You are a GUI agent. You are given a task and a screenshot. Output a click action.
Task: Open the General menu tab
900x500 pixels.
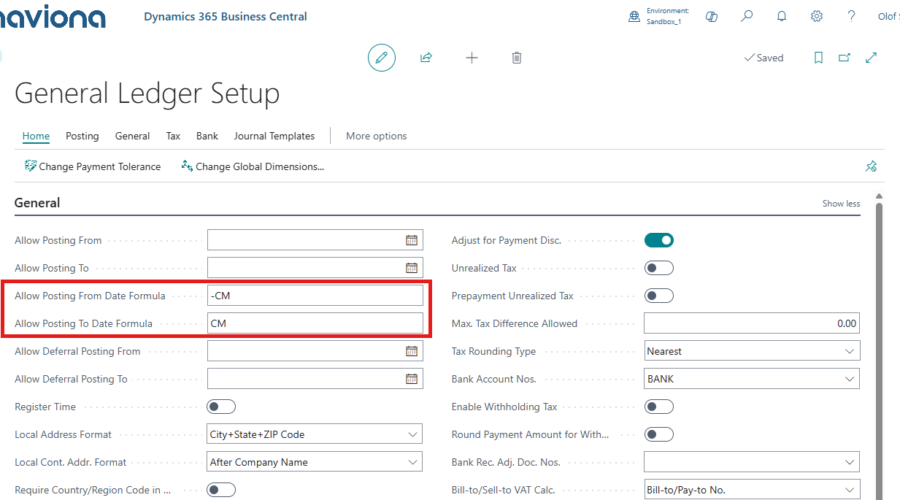(x=132, y=136)
